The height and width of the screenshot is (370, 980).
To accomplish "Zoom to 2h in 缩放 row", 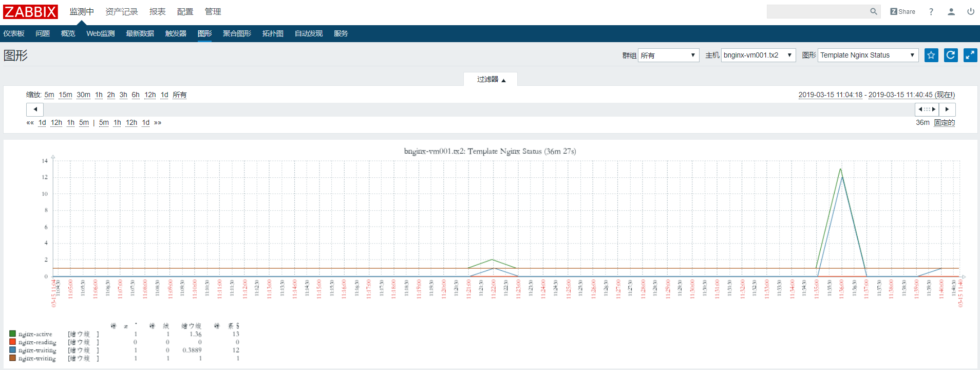I will 111,95.
